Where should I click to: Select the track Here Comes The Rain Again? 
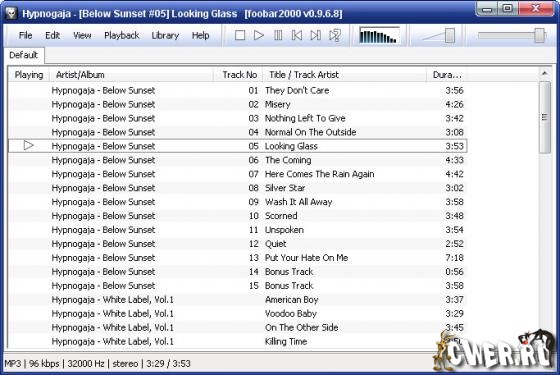click(237, 174)
